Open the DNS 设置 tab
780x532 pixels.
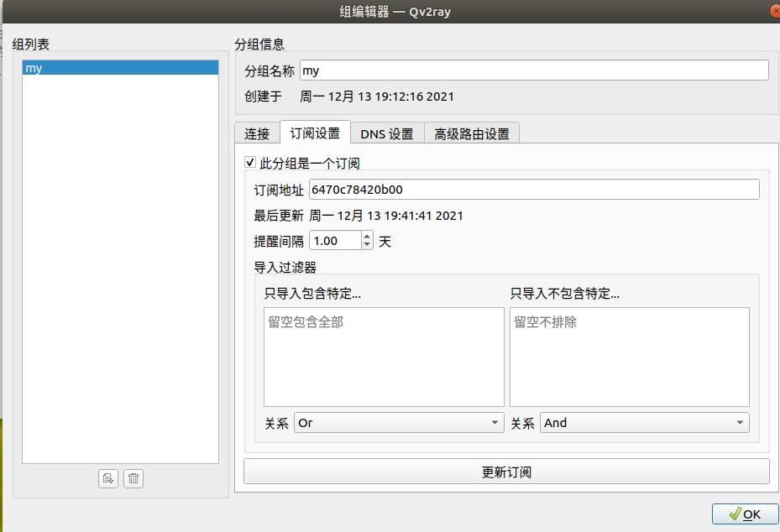click(387, 133)
